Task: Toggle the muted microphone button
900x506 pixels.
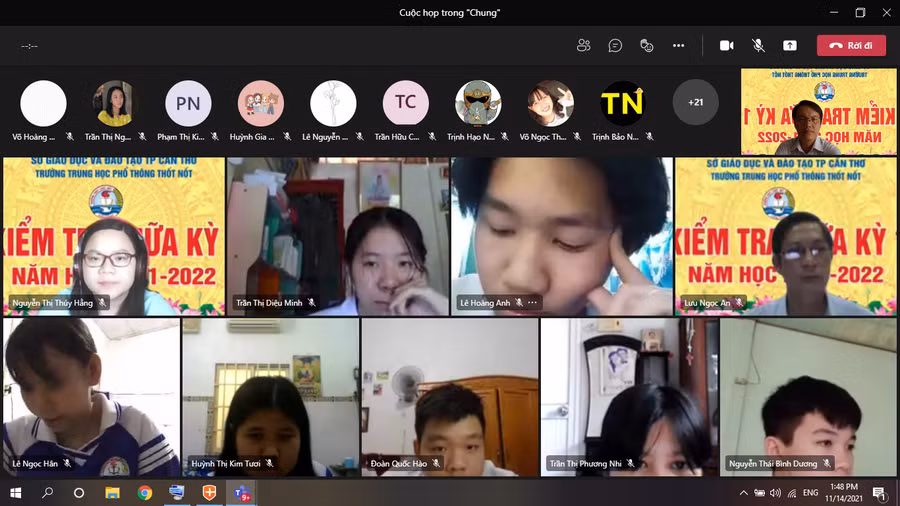Action: [x=758, y=45]
